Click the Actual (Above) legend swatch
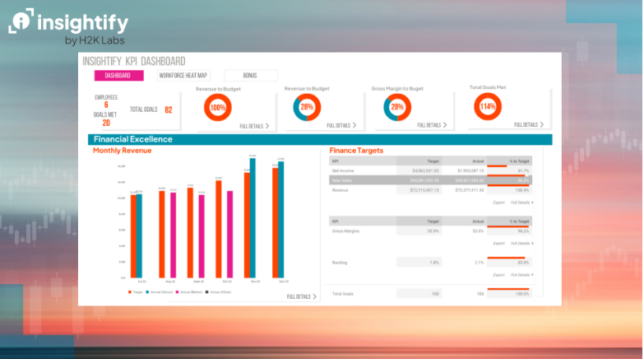The height and width of the screenshot is (359, 644). [x=147, y=292]
